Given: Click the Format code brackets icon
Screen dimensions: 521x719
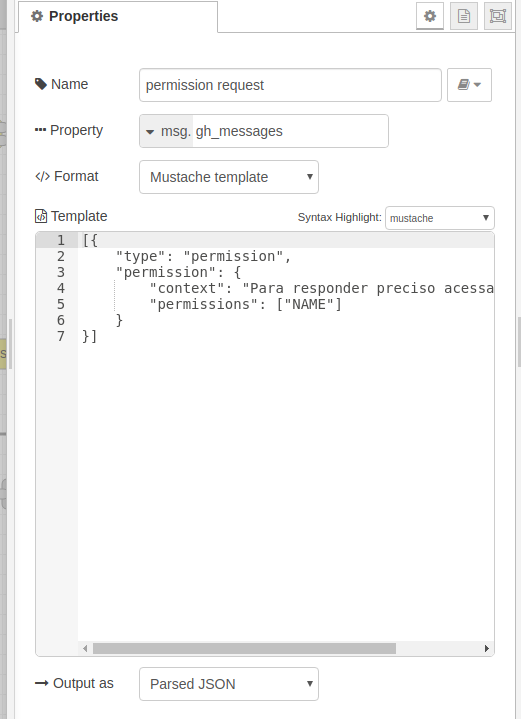Looking at the screenshot, I should (x=42, y=177).
